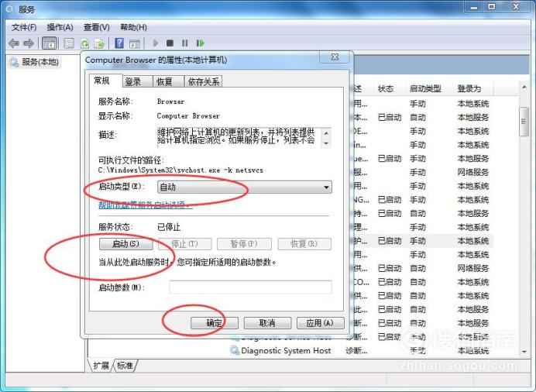
Task: Click the first 网络服务 login cell
Action: (x=473, y=173)
